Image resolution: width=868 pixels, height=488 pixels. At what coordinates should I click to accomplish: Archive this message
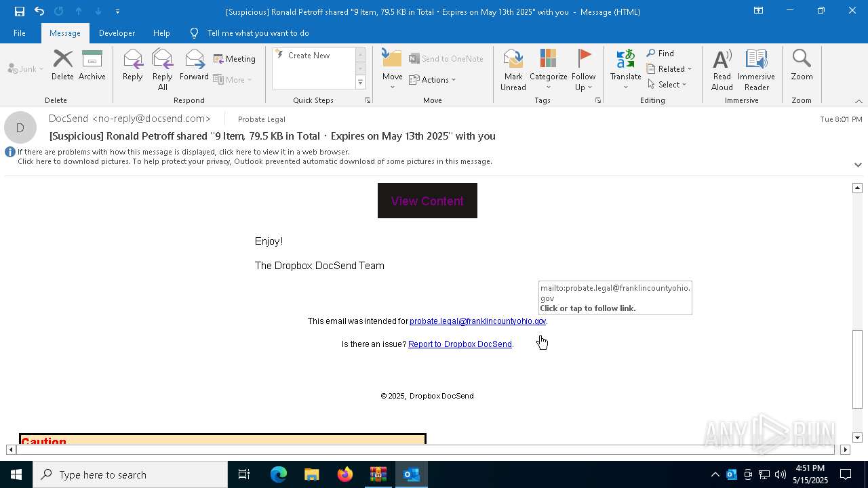click(x=92, y=66)
